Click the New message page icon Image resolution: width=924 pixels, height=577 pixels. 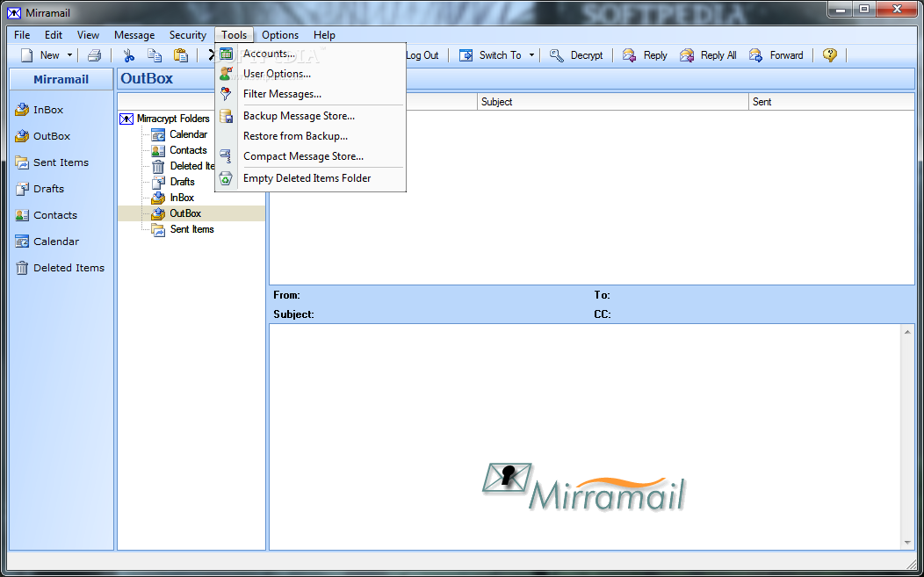(26, 55)
